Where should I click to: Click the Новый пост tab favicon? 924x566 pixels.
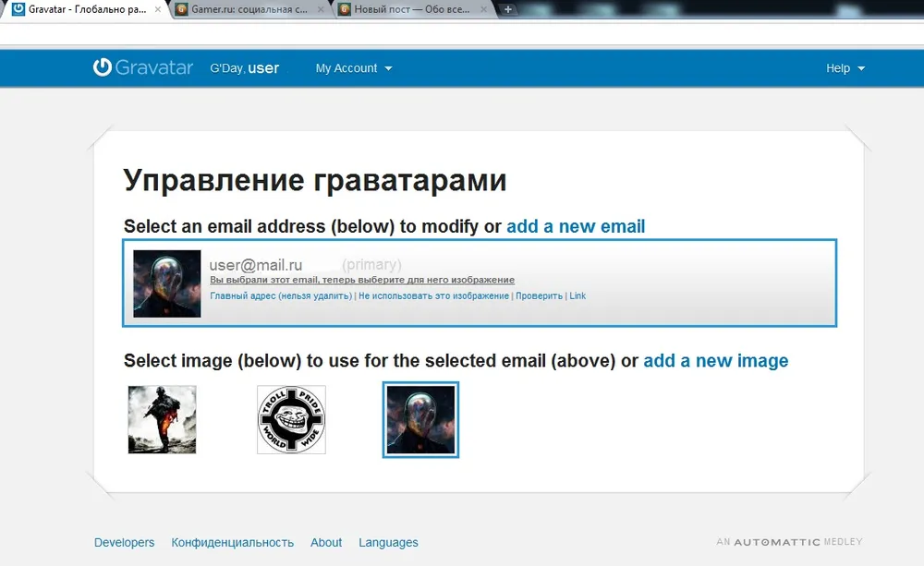click(345, 9)
